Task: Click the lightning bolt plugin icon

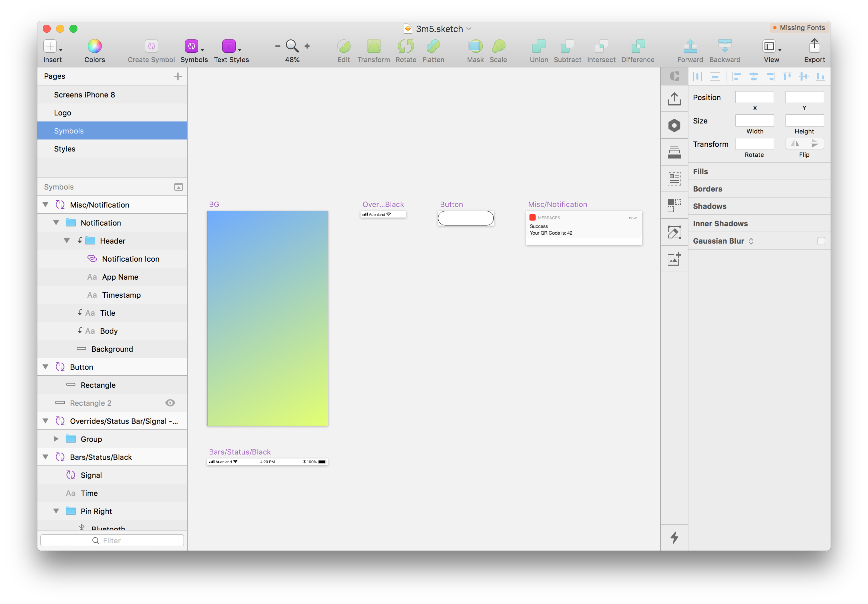Action: point(674,537)
